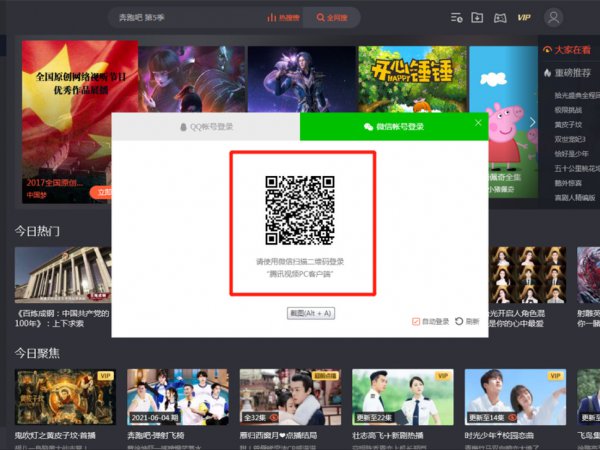
Task: Refresh the QR code with 刷新
Action: (x=467, y=321)
